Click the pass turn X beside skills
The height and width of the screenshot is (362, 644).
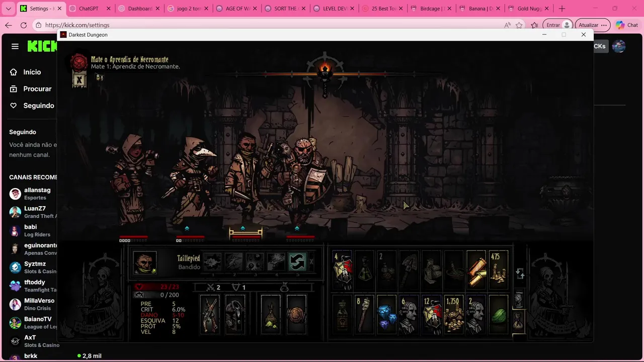pyautogui.click(x=311, y=262)
